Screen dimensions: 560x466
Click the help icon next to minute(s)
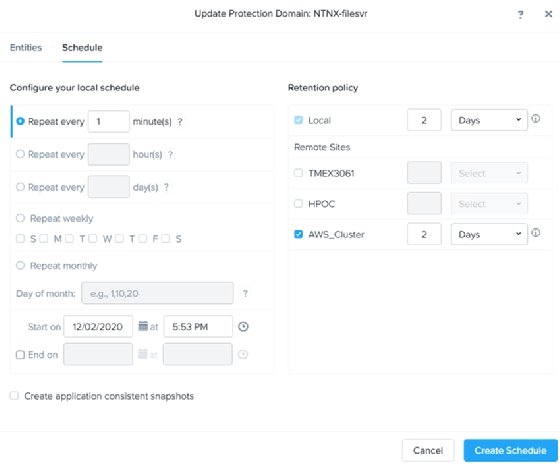(180, 122)
